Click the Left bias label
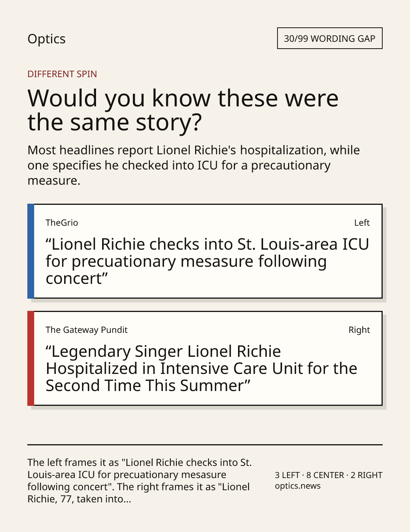Screen dimensions: 410x532 [x=362, y=223]
